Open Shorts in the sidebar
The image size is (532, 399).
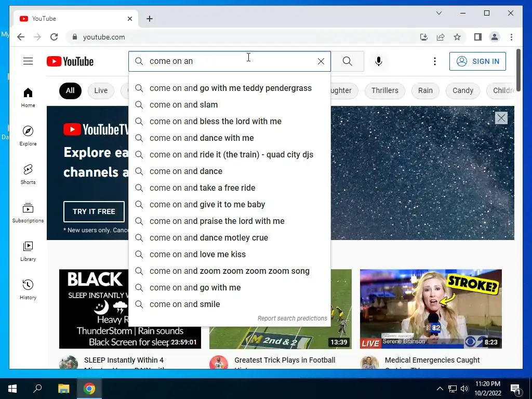point(28,175)
